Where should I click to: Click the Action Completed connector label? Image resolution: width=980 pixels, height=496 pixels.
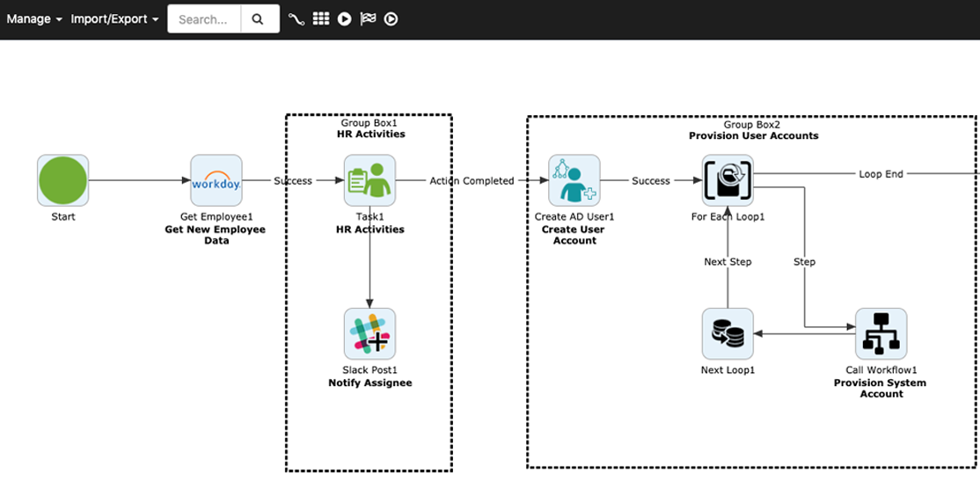coord(472,181)
